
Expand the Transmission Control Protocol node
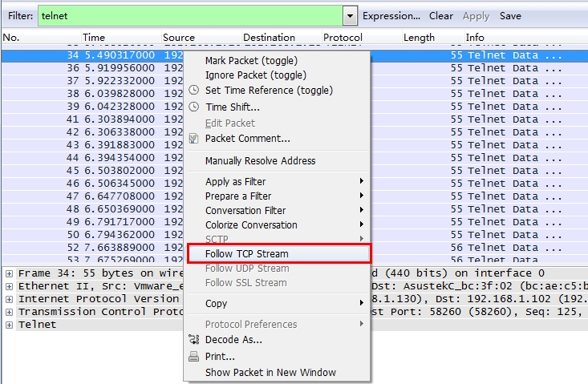click(9, 312)
